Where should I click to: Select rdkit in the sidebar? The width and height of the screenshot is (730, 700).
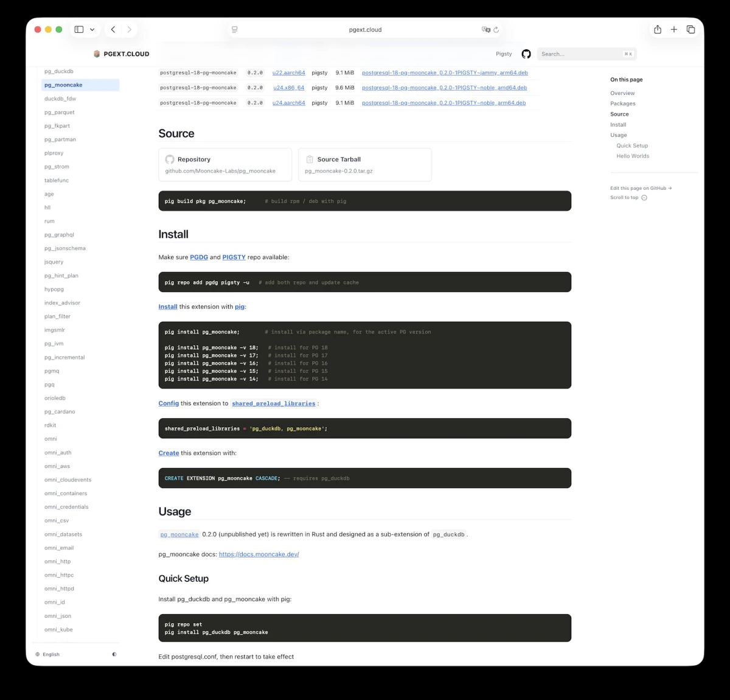(50, 425)
